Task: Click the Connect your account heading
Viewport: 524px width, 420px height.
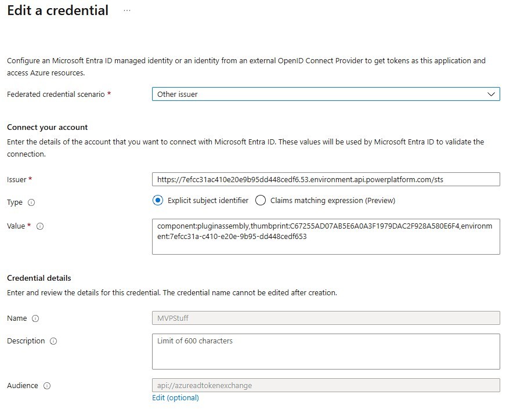Action: tap(47, 127)
